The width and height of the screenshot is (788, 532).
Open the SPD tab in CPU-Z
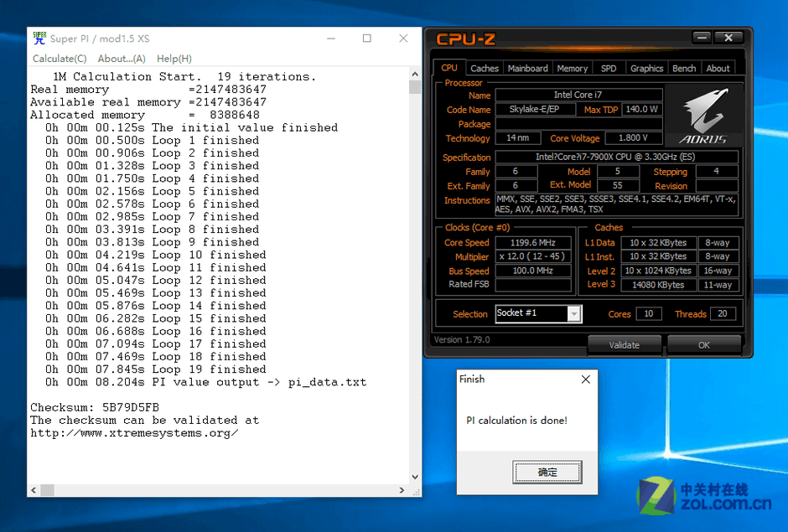(609, 69)
